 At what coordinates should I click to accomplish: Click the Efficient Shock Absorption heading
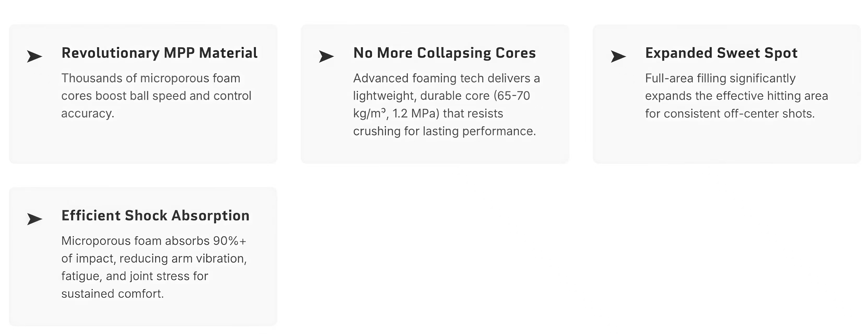click(155, 216)
